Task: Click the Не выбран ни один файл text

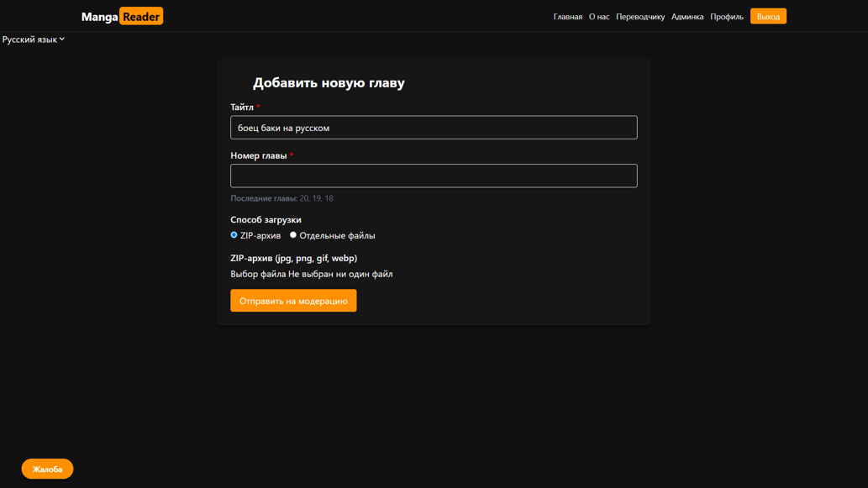Action: (340, 274)
